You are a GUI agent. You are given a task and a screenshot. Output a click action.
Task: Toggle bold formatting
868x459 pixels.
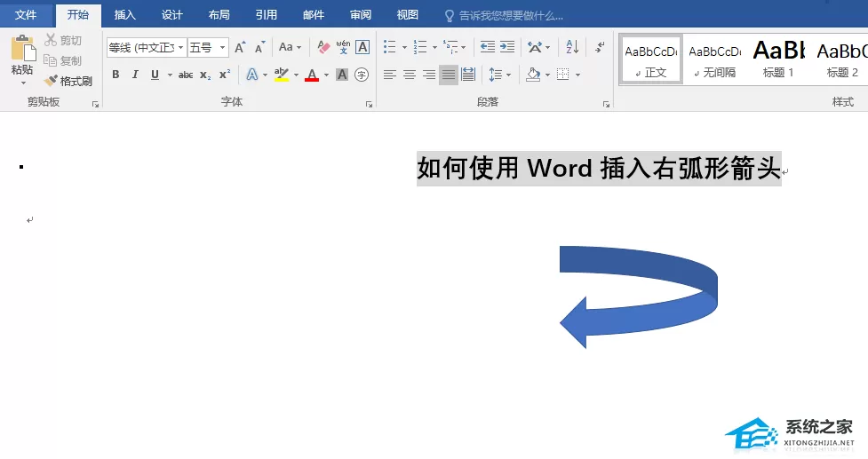point(115,74)
